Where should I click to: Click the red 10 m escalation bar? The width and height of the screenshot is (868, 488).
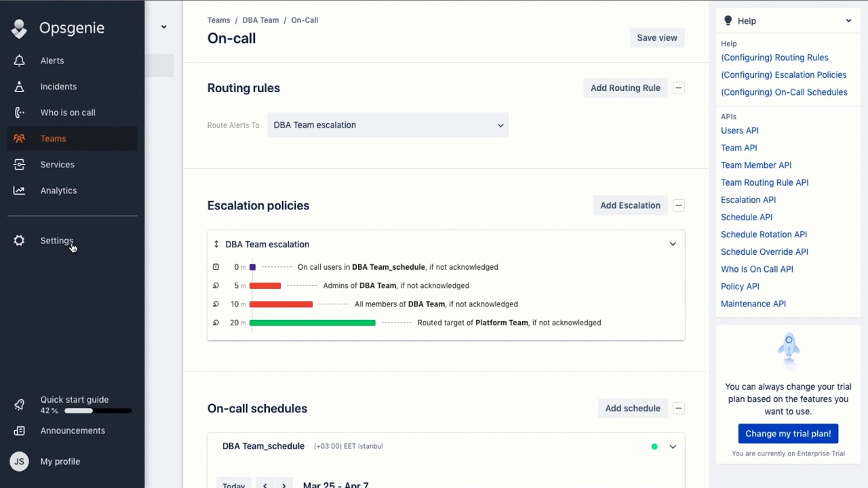pyautogui.click(x=281, y=304)
